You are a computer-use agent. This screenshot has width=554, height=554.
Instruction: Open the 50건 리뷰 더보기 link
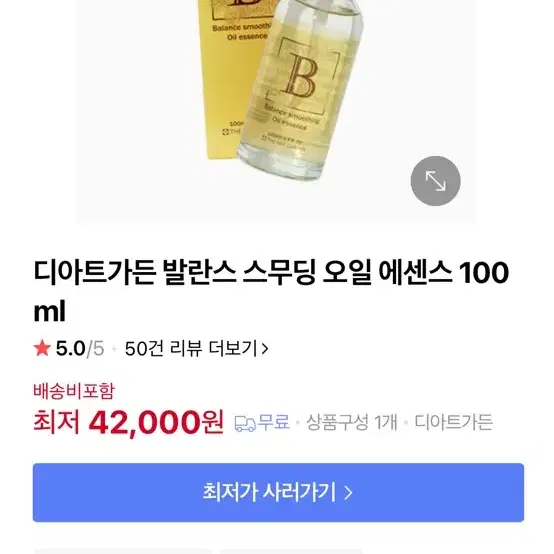click(x=196, y=349)
